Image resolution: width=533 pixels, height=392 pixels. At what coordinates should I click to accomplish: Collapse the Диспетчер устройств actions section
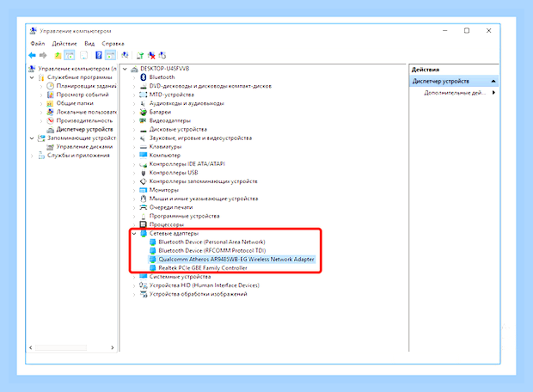pos(493,81)
